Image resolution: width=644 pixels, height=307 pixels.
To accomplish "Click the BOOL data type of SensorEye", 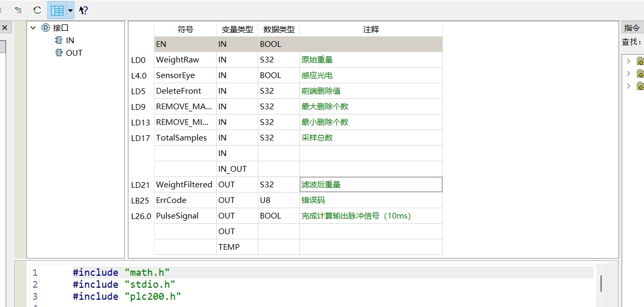I will click(279, 75).
